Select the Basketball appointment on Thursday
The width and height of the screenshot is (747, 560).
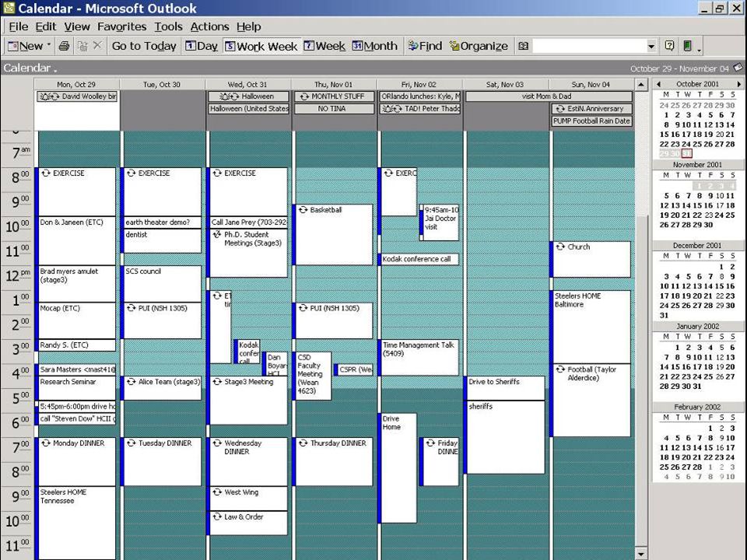[333, 234]
